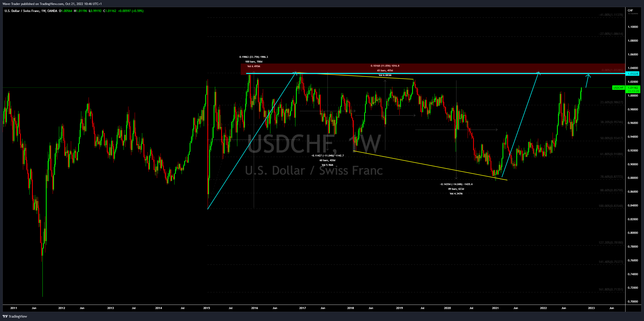Click the 60 bars, 420d measurement text
Viewport: 644px width, 321px height.
(x=327, y=160)
